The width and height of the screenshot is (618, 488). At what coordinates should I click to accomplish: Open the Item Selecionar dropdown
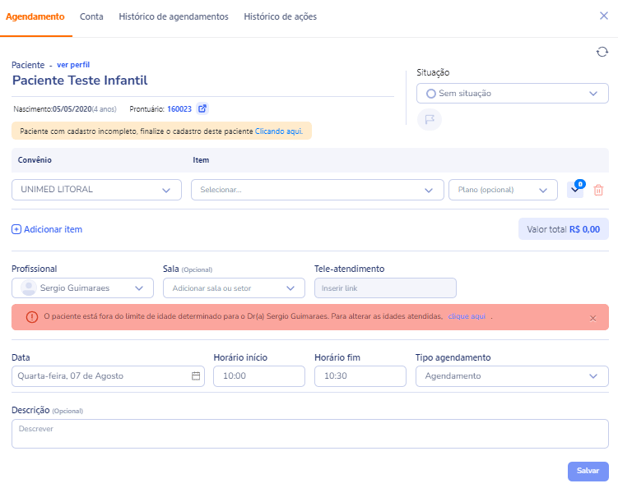tap(317, 190)
